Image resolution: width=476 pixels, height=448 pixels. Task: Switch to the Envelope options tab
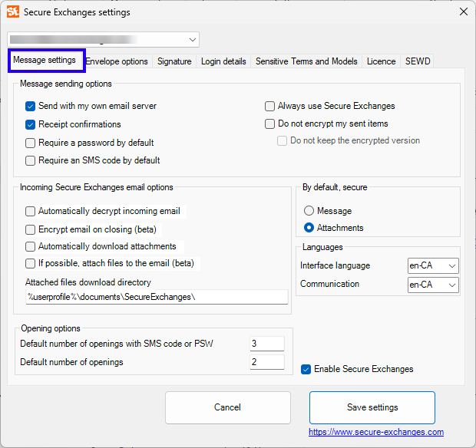(x=117, y=61)
